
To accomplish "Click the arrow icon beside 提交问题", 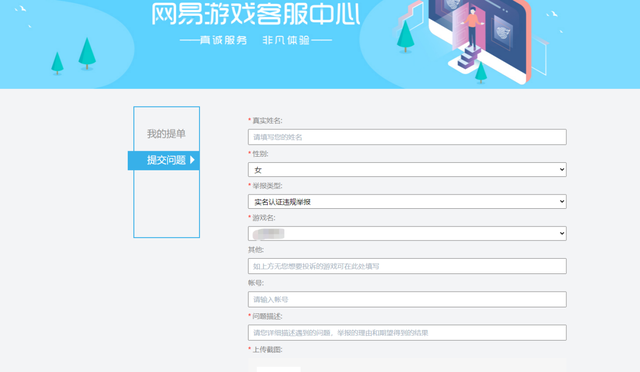I will click(x=192, y=160).
